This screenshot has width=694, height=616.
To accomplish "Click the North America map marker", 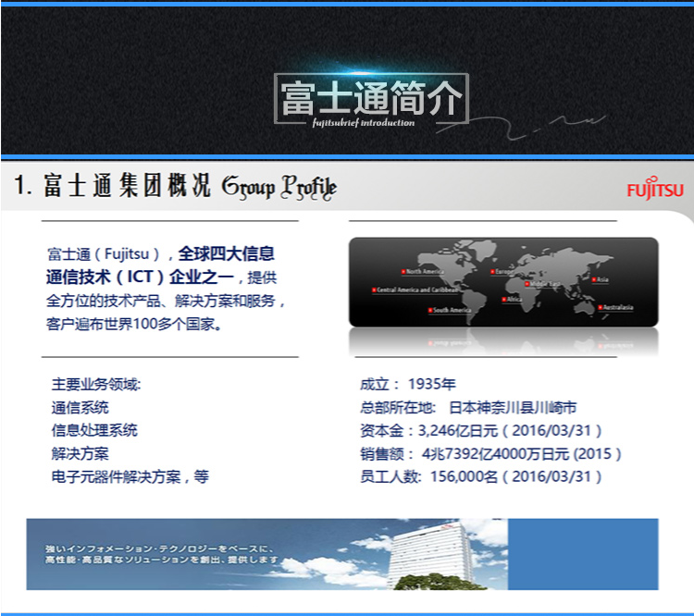I will [422, 271].
